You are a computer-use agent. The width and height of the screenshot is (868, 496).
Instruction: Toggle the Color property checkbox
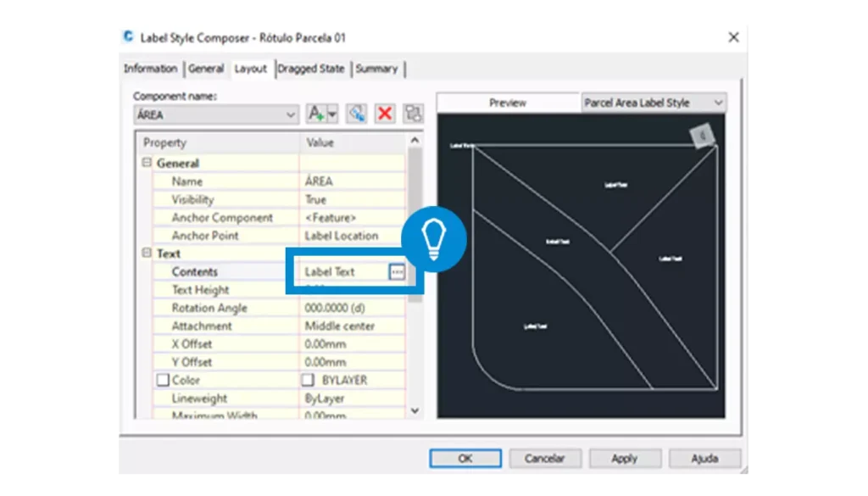(x=163, y=381)
